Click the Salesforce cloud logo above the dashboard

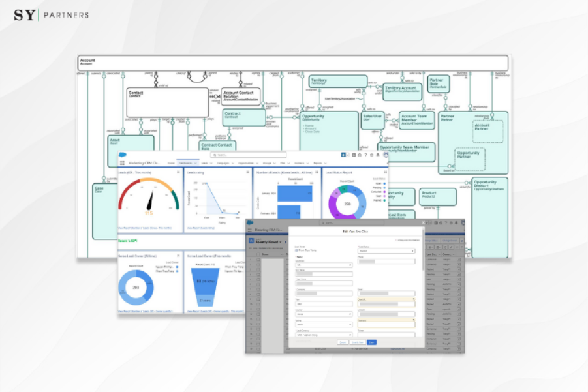[122, 155]
